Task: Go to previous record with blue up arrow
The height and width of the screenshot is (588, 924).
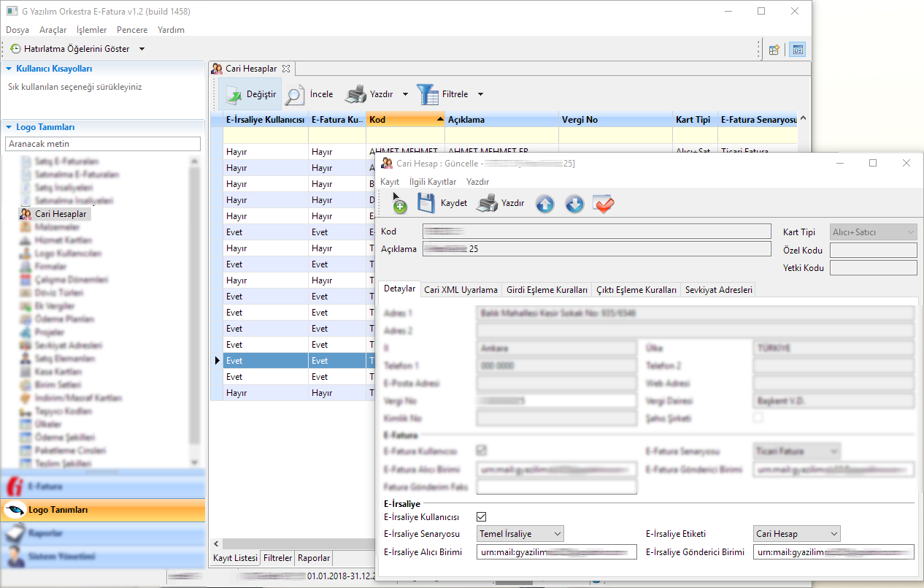Action: 544,204
